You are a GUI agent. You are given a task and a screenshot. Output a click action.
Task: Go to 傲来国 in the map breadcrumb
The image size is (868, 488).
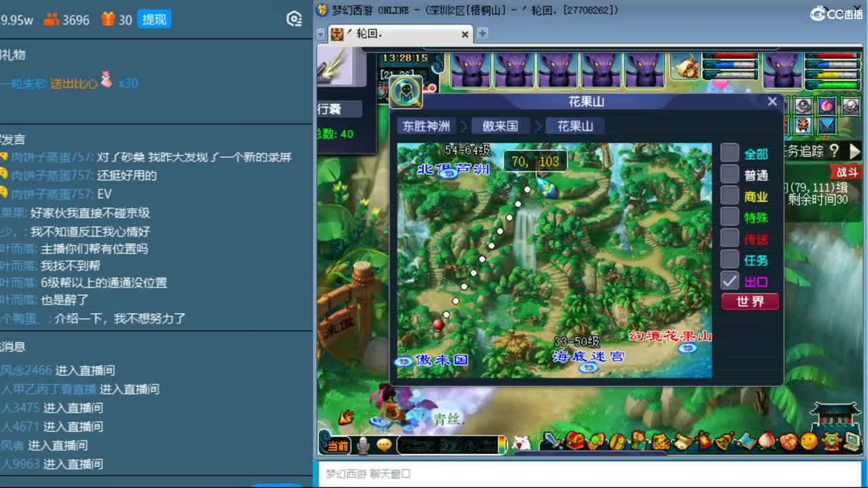(x=500, y=126)
